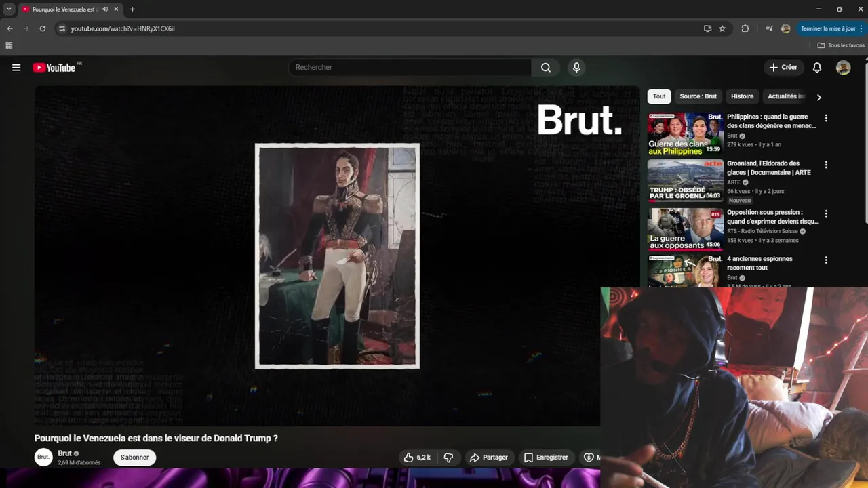The image size is (868, 488).
Task: Open the tab search dropdown arrow
Action: pos(9,9)
